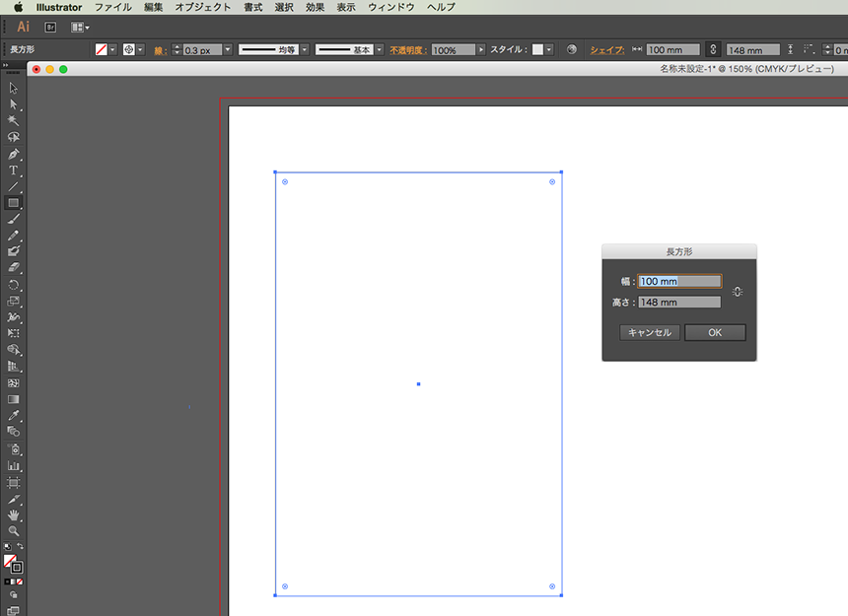This screenshot has width=848, height=616.
Task: Open the 効果 menu
Action: click(x=315, y=7)
